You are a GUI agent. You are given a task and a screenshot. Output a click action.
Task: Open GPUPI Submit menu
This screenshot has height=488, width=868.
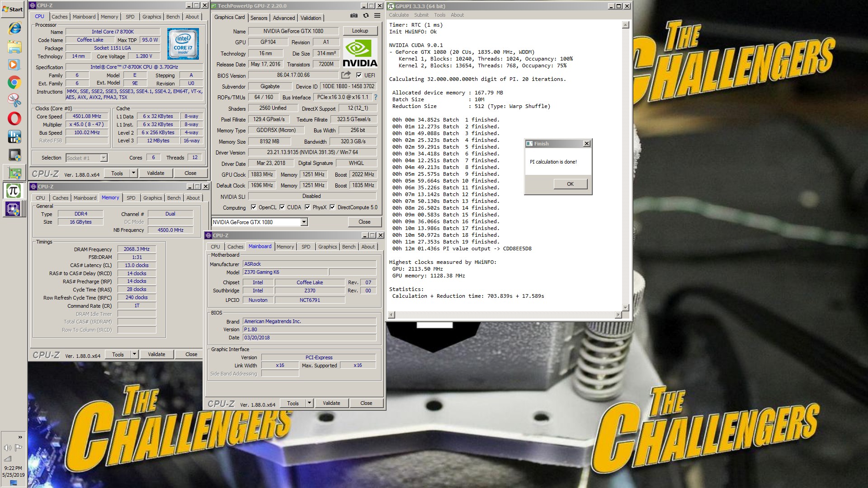(x=421, y=15)
